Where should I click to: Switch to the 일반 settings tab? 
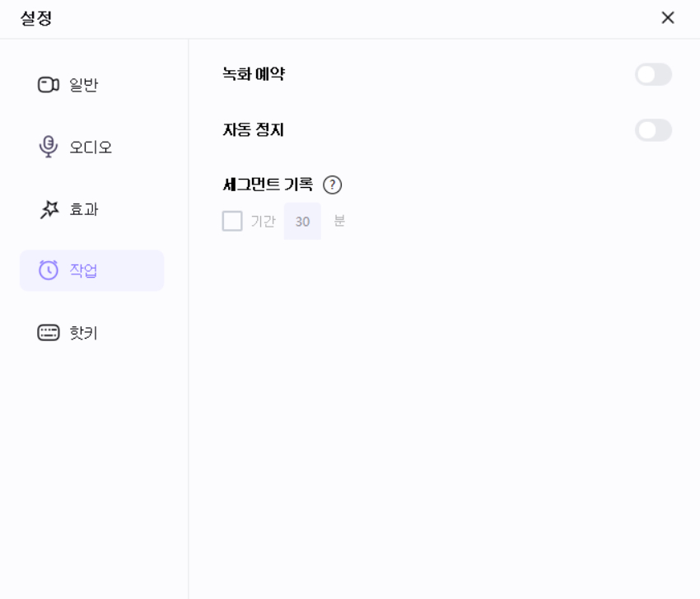[x=78, y=84]
